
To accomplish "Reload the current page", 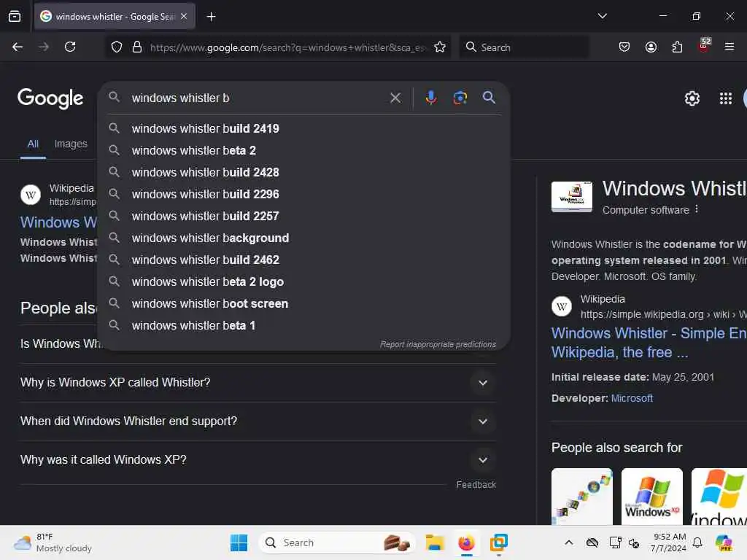I will coord(70,47).
